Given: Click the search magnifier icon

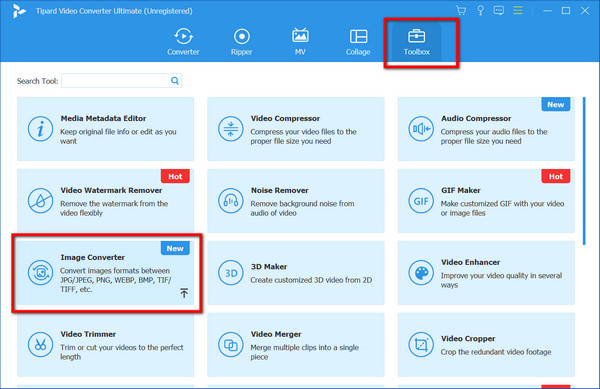Looking at the screenshot, I should point(175,81).
